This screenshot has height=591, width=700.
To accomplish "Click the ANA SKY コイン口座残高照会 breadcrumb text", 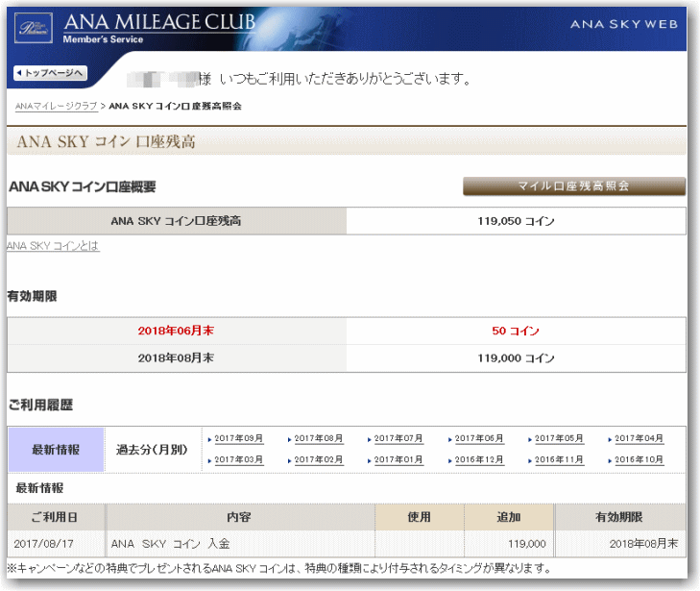I will 175,107.
